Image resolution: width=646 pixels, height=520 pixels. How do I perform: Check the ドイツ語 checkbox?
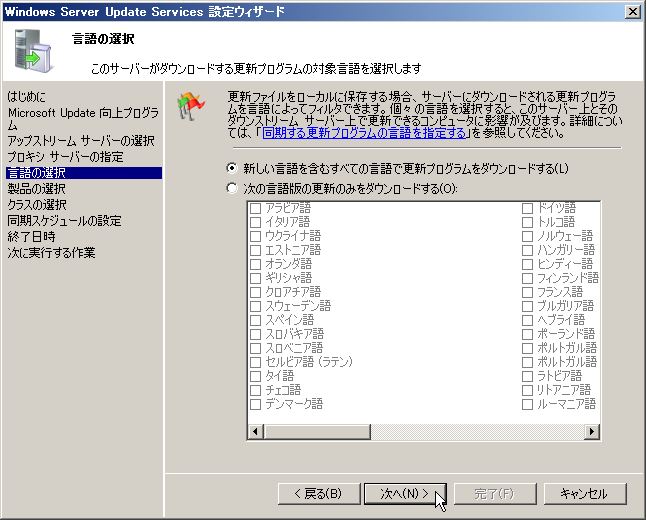tap(527, 208)
